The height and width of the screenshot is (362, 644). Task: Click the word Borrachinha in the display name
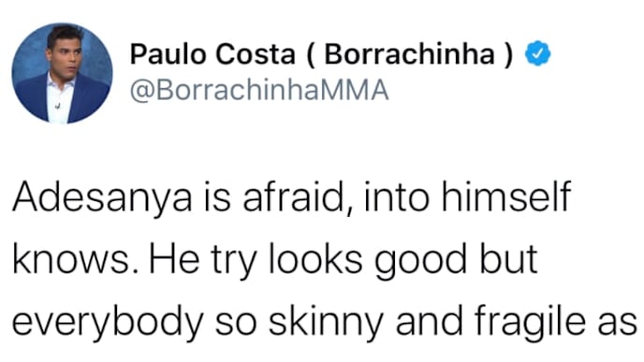click(409, 53)
